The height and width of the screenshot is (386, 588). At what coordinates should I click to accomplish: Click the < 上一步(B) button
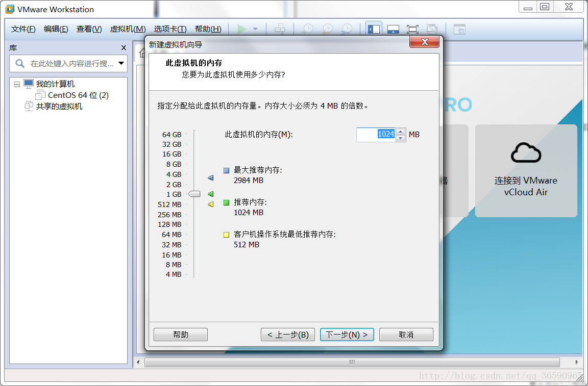click(x=288, y=334)
